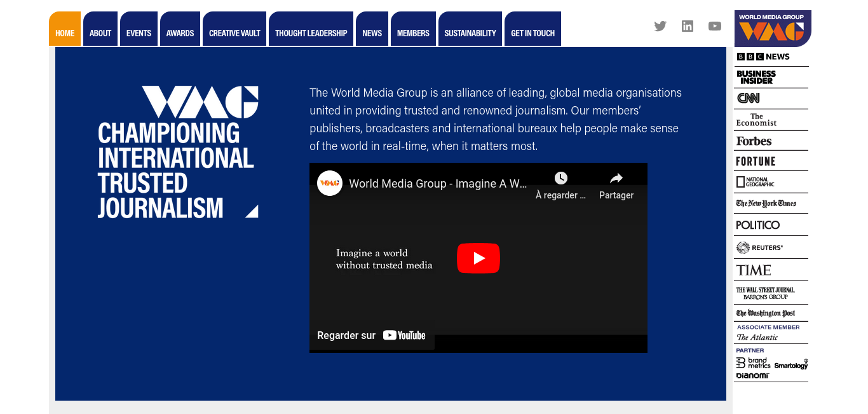Open the Sustainability menu tab

pyautogui.click(x=470, y=29)
